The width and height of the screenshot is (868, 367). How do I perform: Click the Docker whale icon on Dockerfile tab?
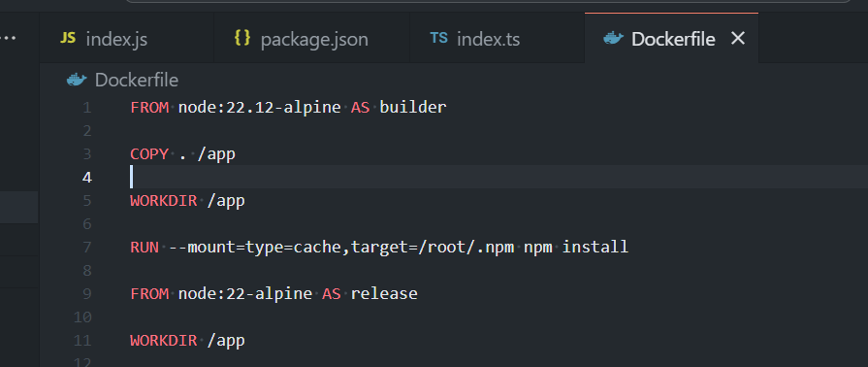tap(613, 38)
